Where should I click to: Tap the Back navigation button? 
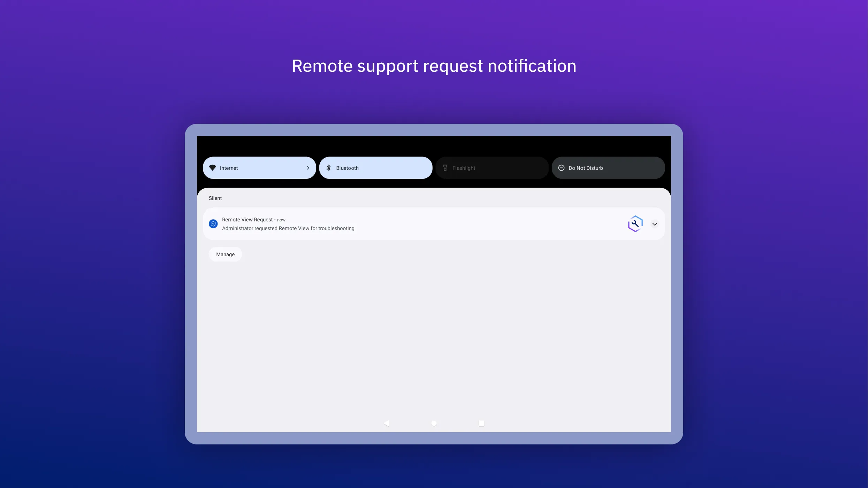(x=386, y=423)
